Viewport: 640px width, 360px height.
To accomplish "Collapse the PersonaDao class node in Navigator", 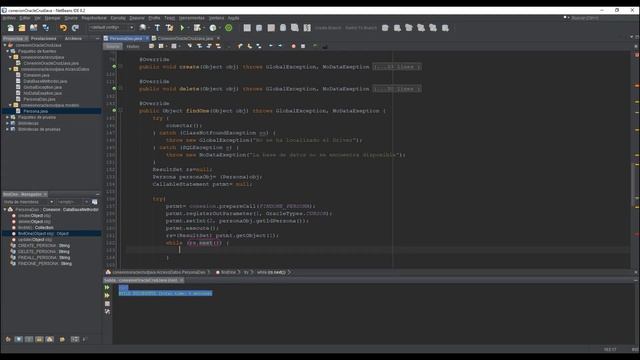I will pos(5,209).
